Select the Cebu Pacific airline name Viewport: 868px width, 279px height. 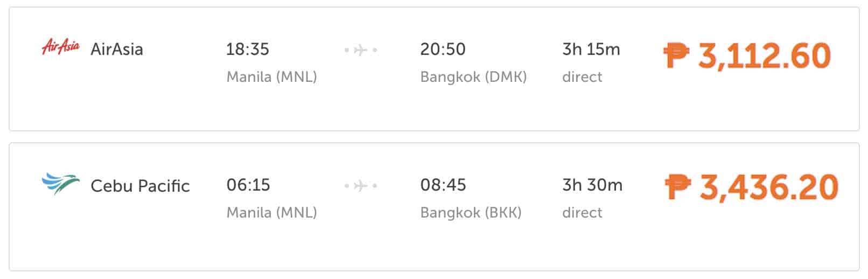140,186
